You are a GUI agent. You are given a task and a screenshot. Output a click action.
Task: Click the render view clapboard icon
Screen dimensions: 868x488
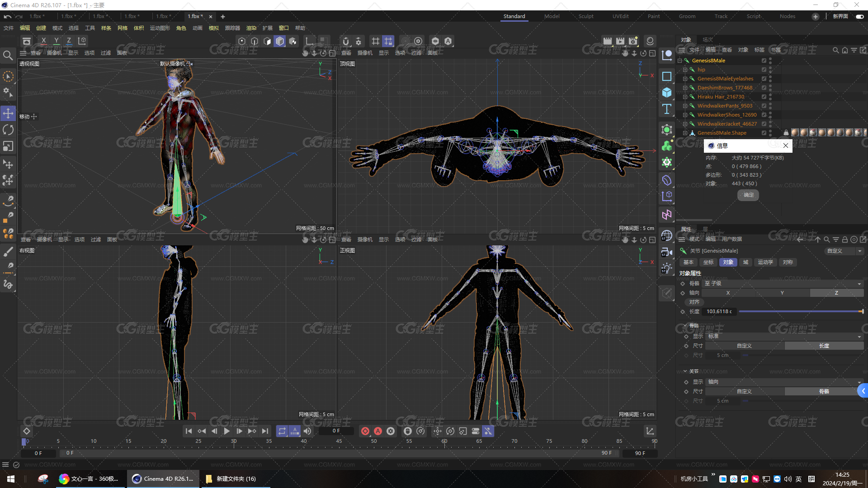pyautogui.click(x=608, y=41)
